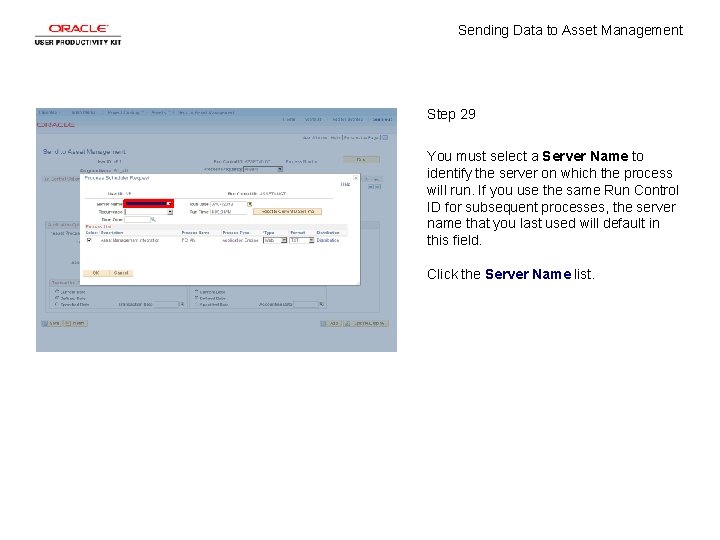The image size is (720, 540).
Task: Open the Run Date calendar icon
Action: point(250,204)
